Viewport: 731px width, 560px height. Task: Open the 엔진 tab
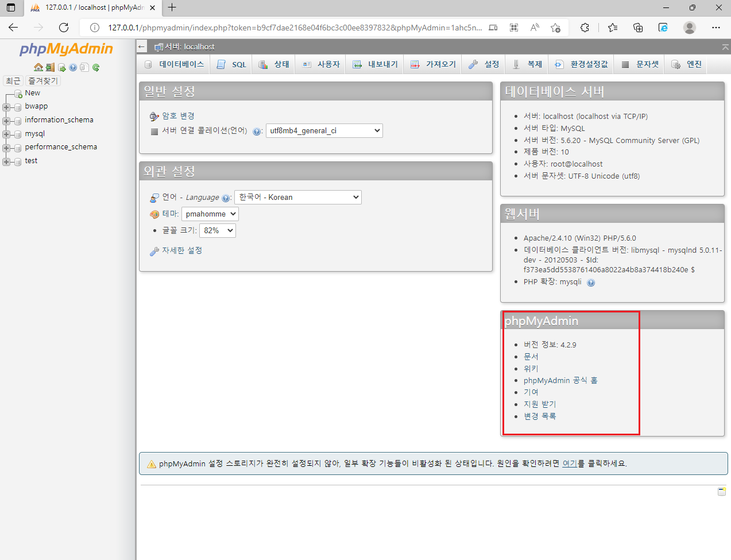pos(686,64)
